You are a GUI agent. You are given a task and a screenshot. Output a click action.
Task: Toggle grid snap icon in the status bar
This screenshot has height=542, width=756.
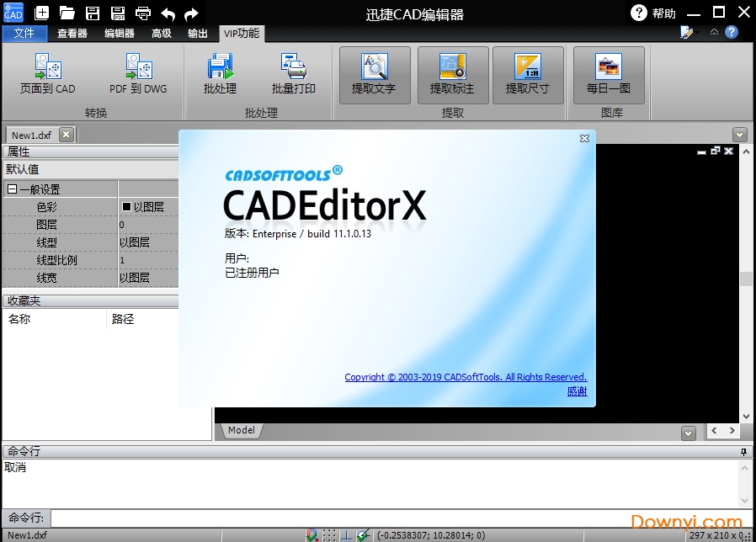327,534
